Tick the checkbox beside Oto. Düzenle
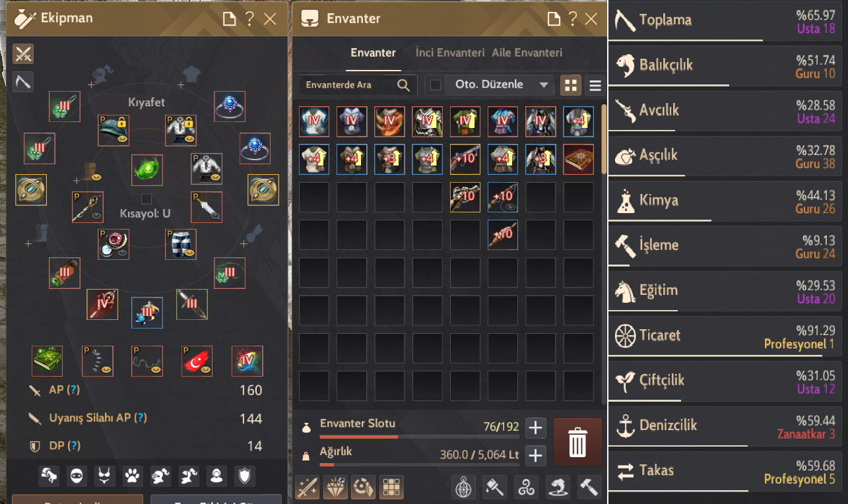Viewport: 848px width, 504px height. click(436, 84)
